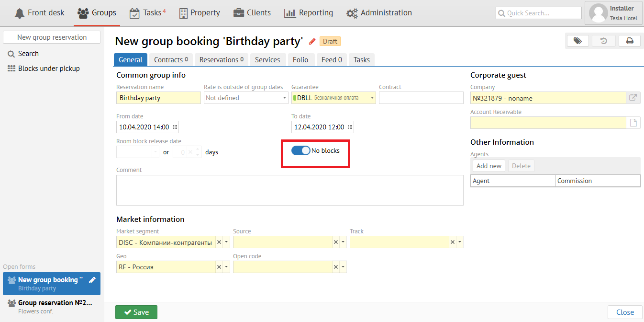Clear the Market segment field

219,242
